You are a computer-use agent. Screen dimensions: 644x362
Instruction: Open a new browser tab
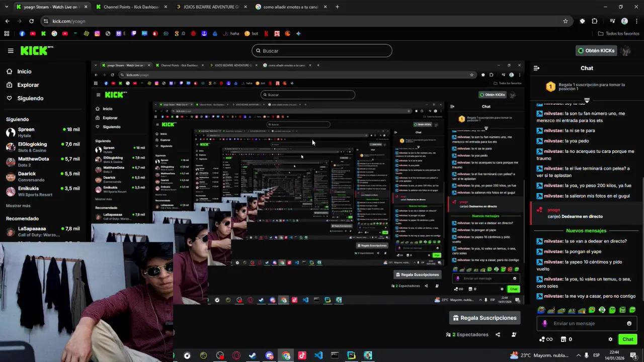[337, 7]
